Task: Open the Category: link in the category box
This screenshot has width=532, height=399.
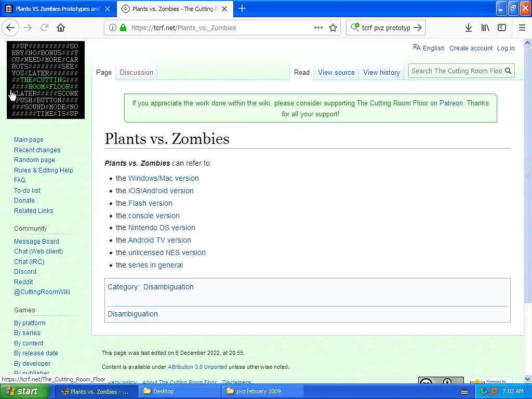Action: [x=123, y=287]
